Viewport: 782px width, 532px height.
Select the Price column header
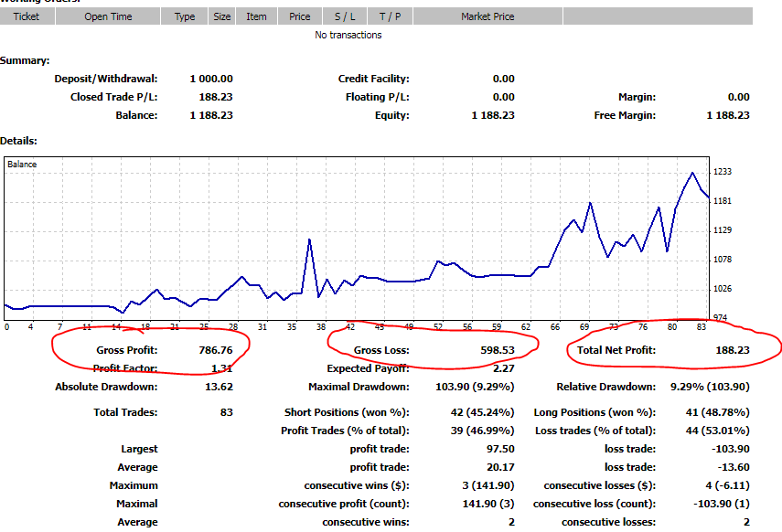299,16
